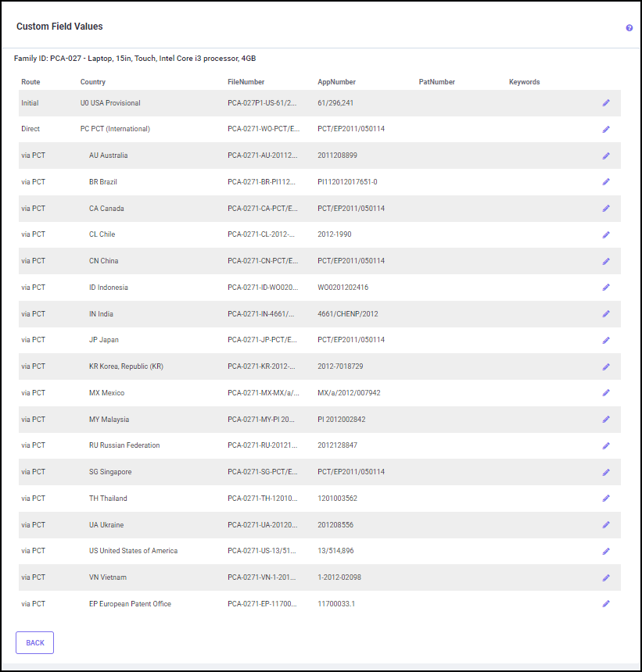This screenshot has width=642, height=672.
Task: Edit the Chile row values
Action: [x=605, y=235]
